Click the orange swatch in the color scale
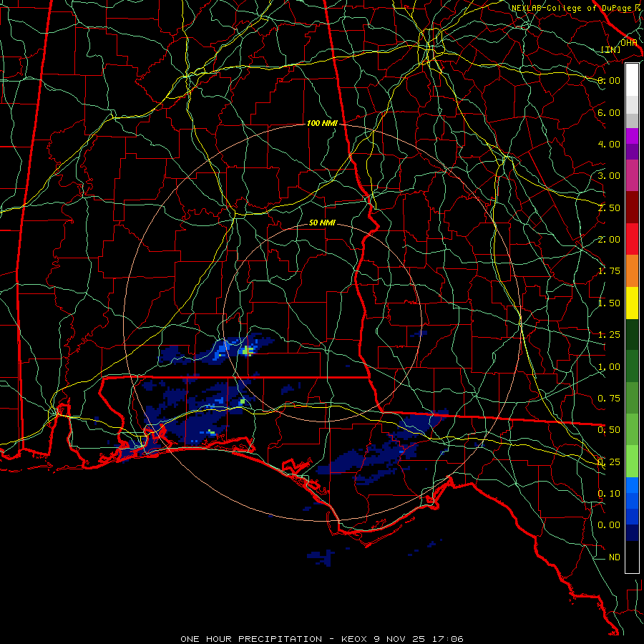This screenshot has height=644, width=644. coord(632,270)
